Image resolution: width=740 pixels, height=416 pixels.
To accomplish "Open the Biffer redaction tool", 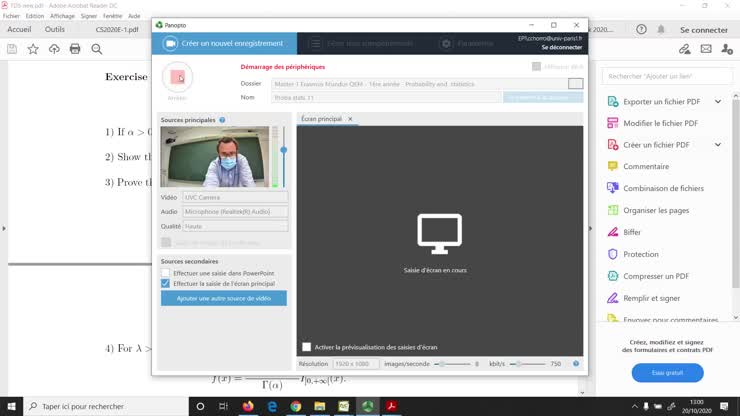I will tap(632, 232).
